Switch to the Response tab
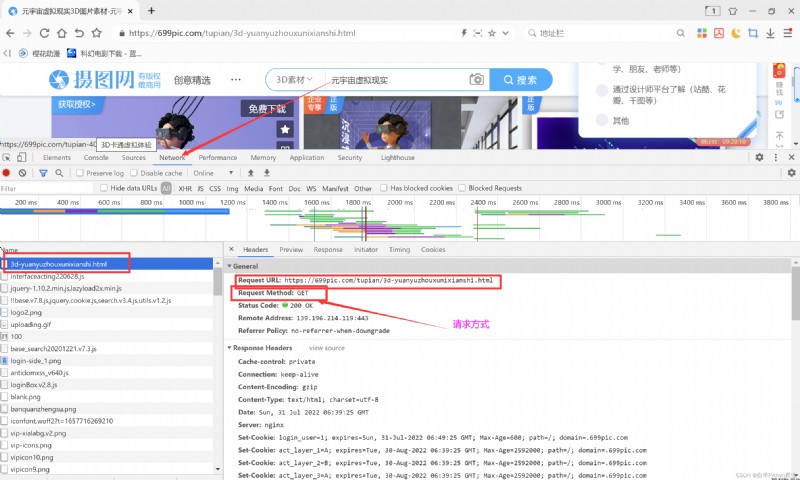 [x=328, y=249]
